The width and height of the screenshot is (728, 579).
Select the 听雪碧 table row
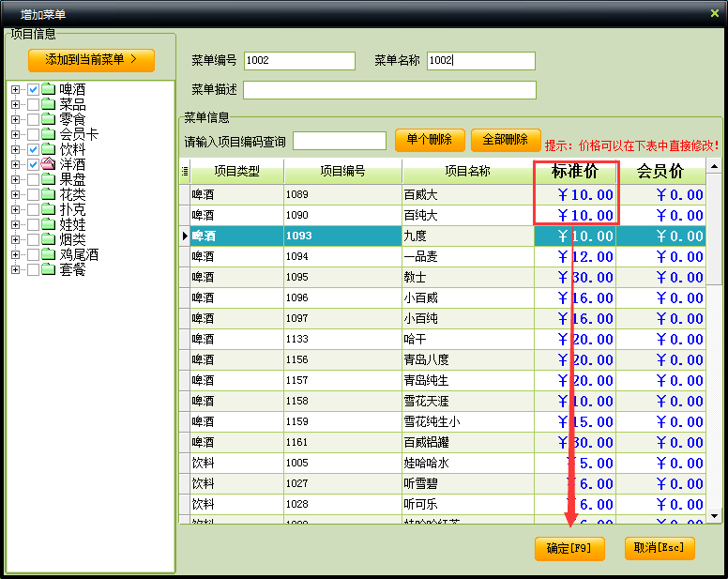[x=443, y=484]
